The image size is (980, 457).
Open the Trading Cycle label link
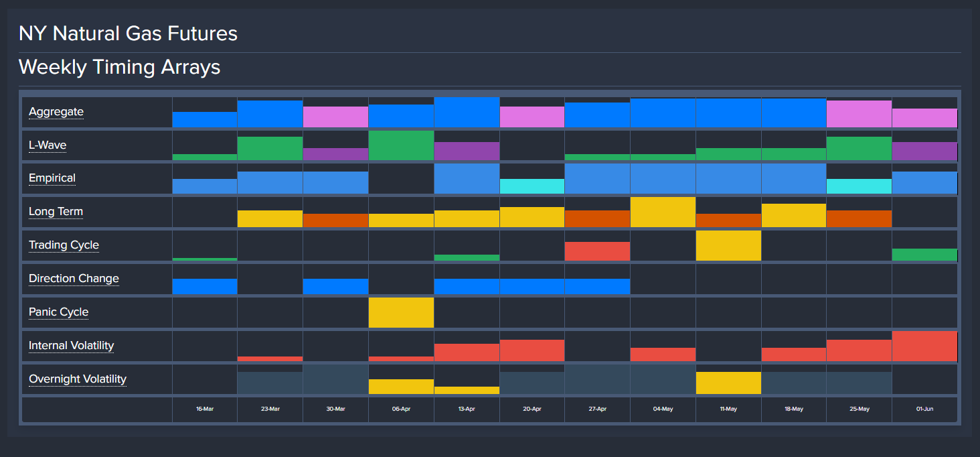coord(64,245)
